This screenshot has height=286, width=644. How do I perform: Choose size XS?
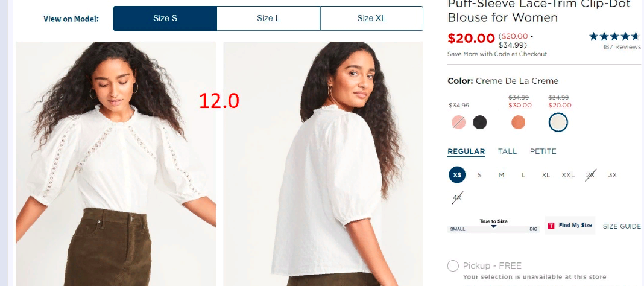[x=457, y=174]
